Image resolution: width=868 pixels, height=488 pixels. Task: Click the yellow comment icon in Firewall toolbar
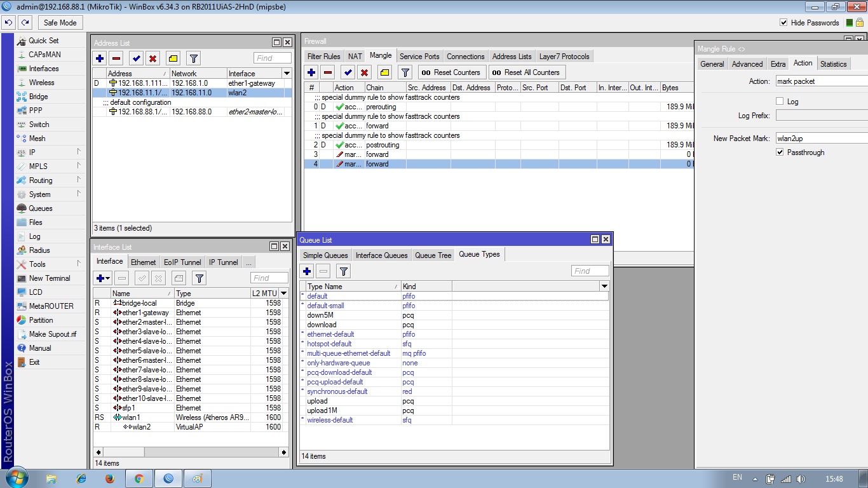click(384, 72)
